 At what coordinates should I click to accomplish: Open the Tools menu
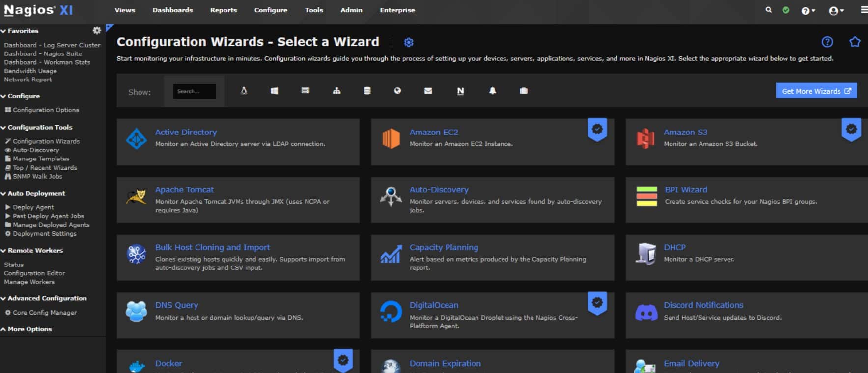(x=314, y=10)
